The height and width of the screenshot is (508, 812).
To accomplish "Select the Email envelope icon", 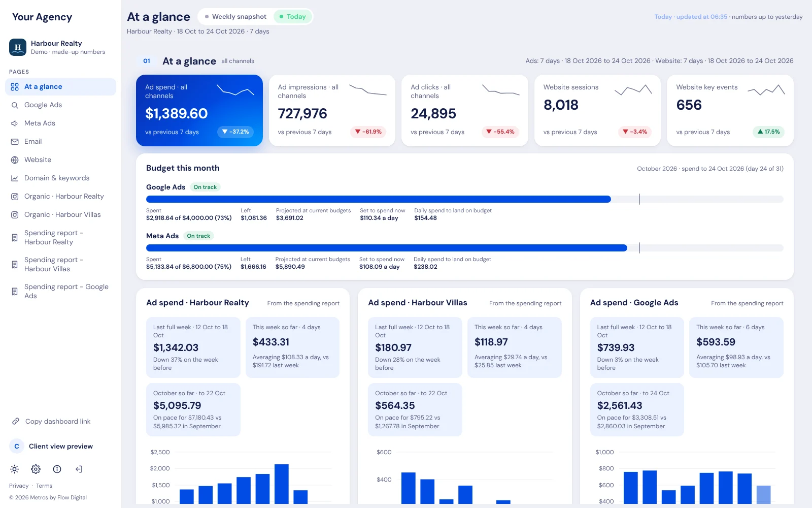I will 15,142.
